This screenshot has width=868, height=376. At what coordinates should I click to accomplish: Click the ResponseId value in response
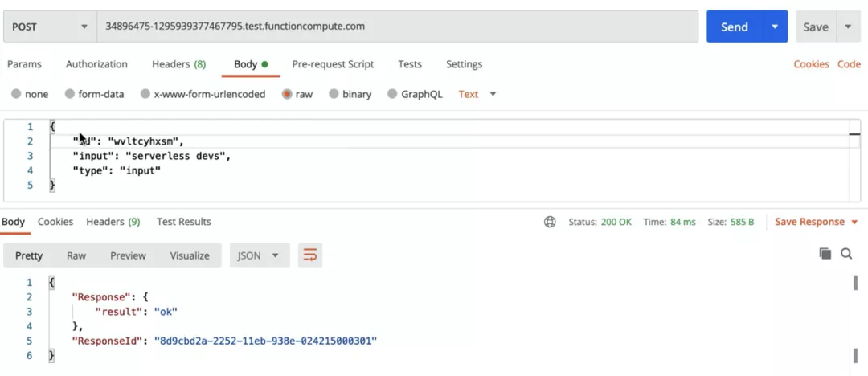(x=265, y=341)
